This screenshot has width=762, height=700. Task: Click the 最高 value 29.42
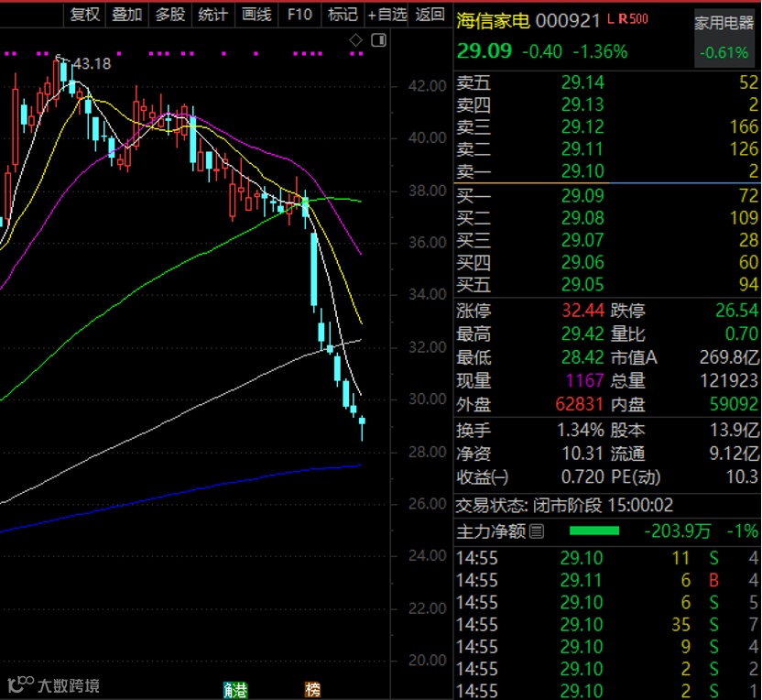[582, 334]
